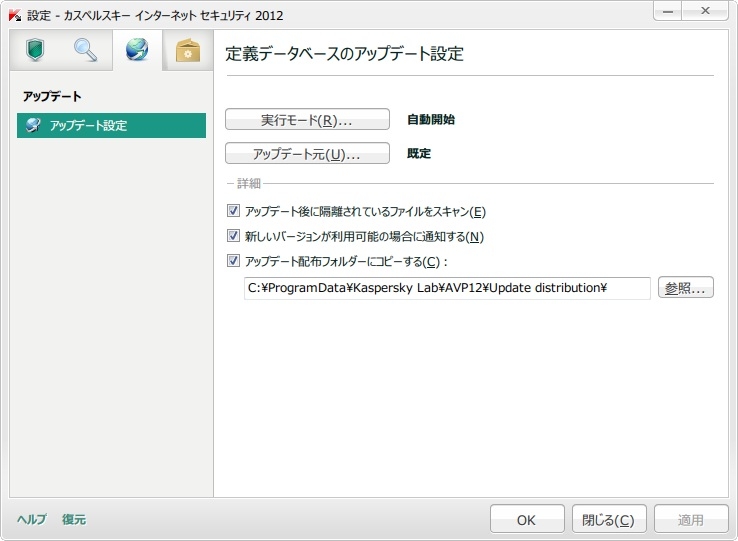Click the 定義データベースのアップデート設定 heading

tap(345, 54)
